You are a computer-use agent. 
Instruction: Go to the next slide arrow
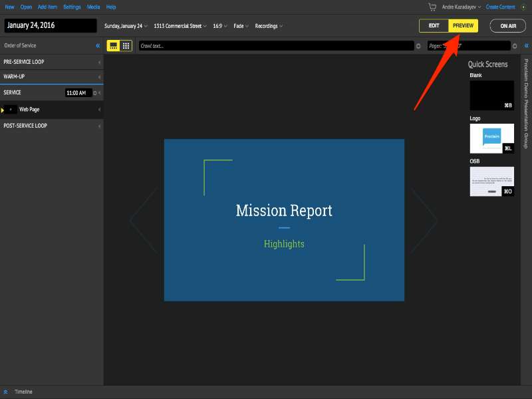[x=424, y=219]
